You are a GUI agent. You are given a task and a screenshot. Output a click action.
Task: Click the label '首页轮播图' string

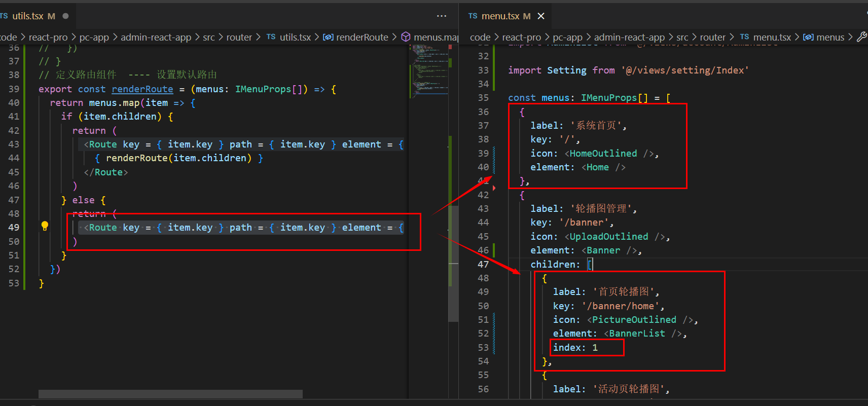624,292
